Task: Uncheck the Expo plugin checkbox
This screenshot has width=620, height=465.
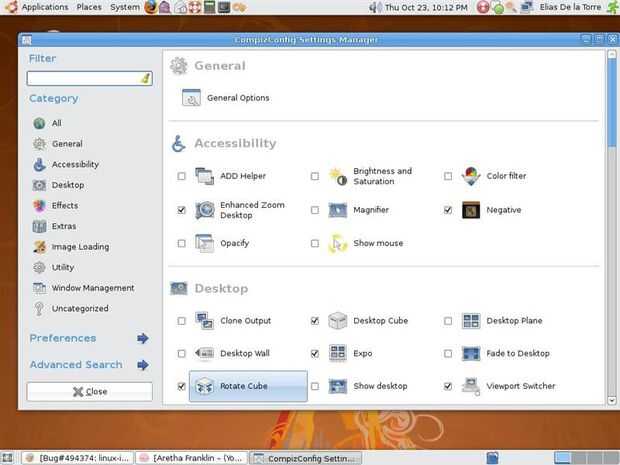Action: pyautogui.click(x=315, y=353)
